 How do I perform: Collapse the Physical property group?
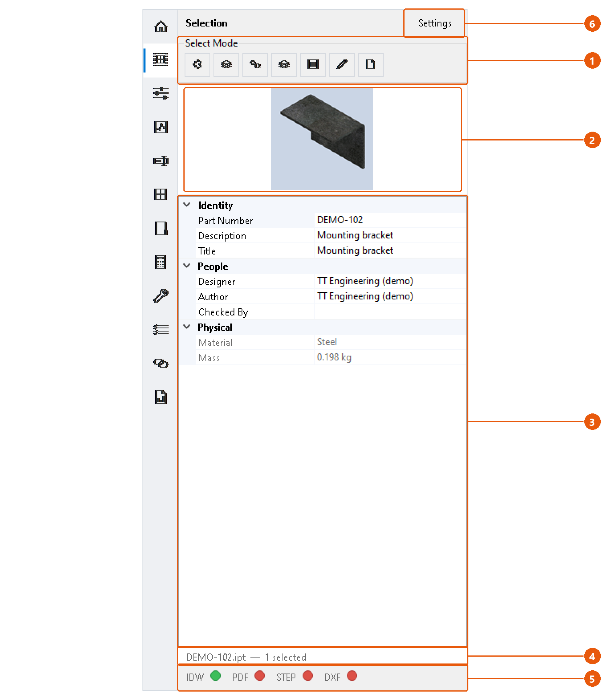(x=187, y=327)
